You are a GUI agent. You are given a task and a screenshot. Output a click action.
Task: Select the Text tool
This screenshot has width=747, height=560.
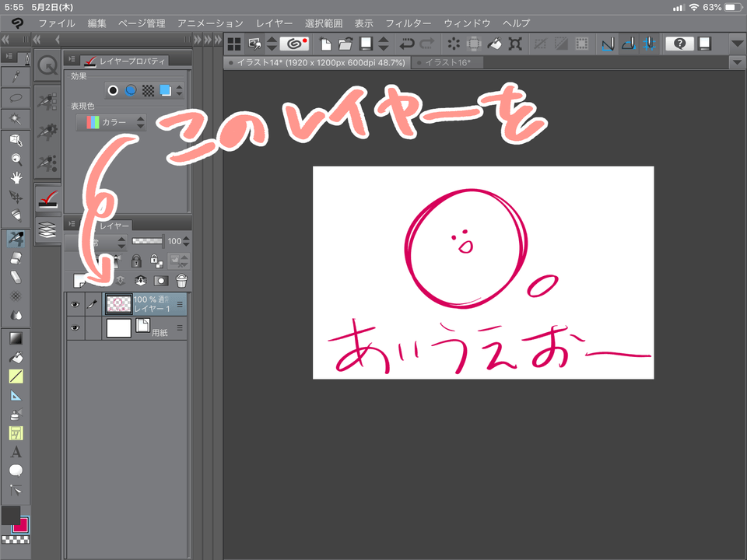click(x=16, y=452)
